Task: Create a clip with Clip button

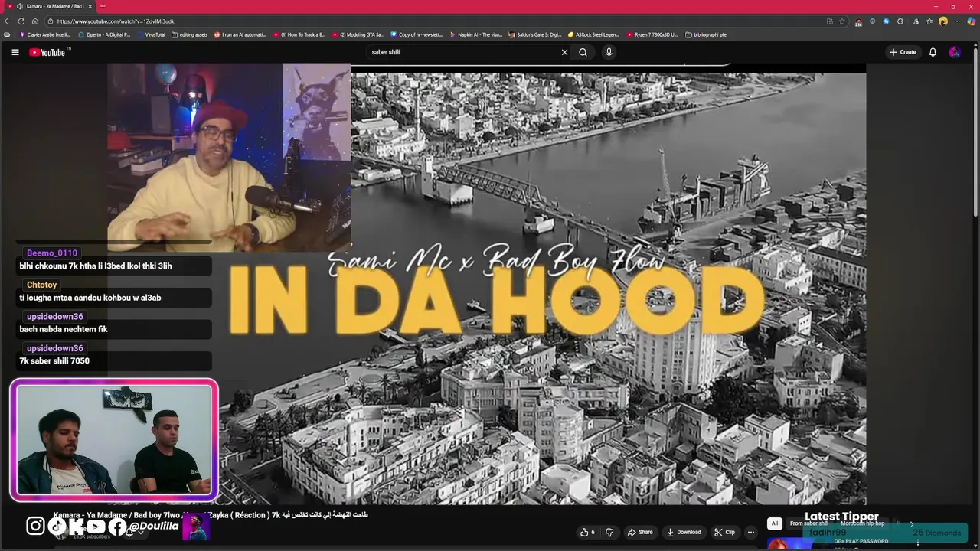Action: point(724,532)
